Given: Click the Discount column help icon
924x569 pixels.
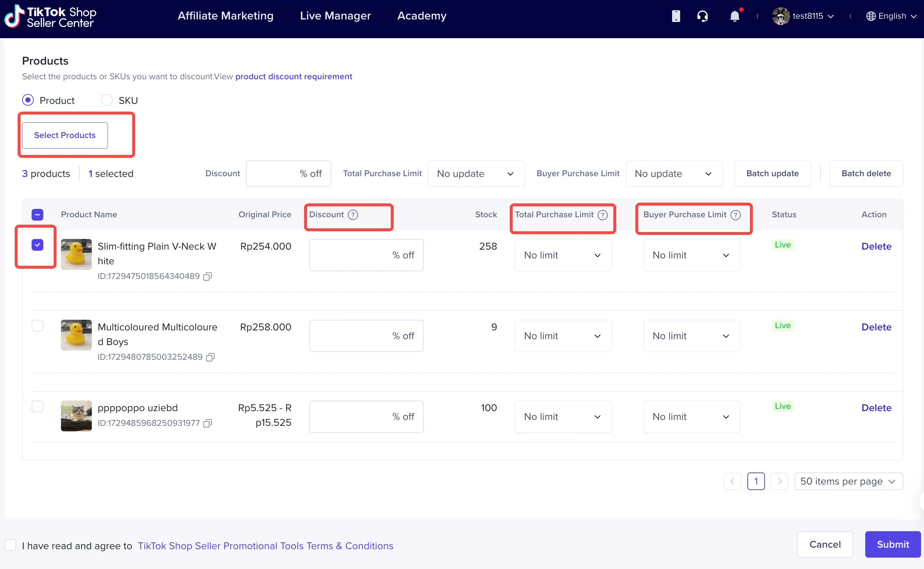Looking at the screenshot, I should (353, 214).
